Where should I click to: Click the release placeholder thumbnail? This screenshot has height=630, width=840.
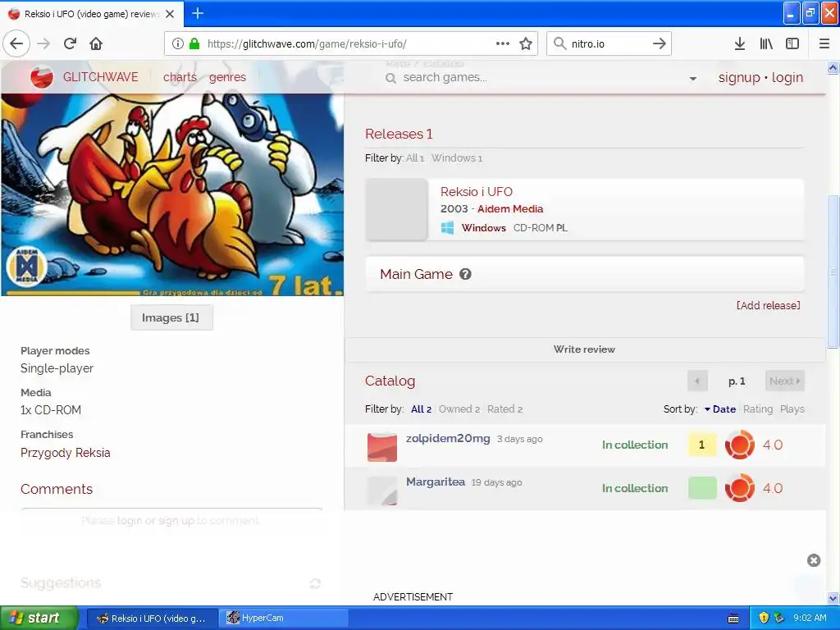pyautogui.click(x=396, y=209)
